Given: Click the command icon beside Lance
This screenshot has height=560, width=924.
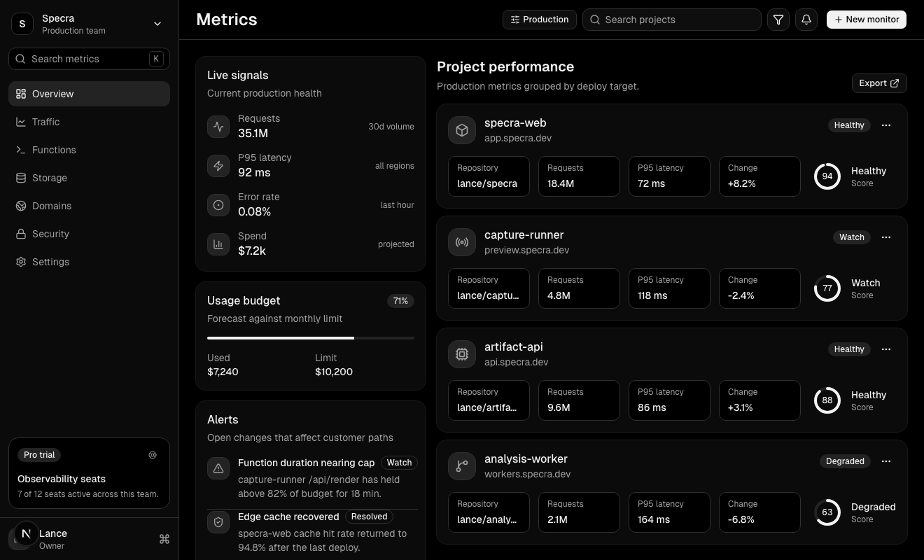Looking at the screenshot, I should 164,539.
